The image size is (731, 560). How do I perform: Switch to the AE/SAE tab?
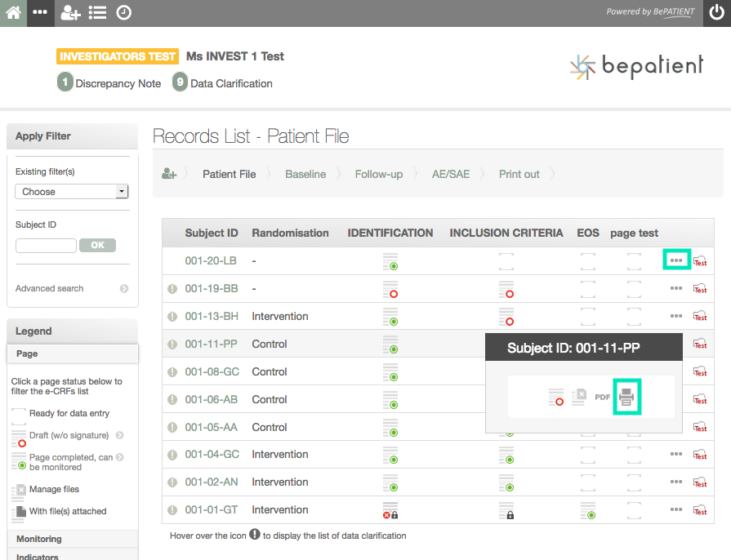[451, 174]
